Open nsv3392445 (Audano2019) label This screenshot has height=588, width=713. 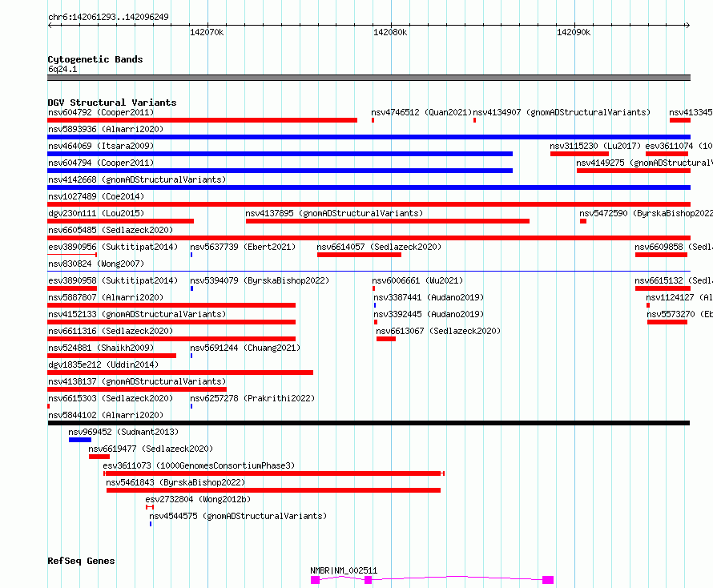pos(429,314)
